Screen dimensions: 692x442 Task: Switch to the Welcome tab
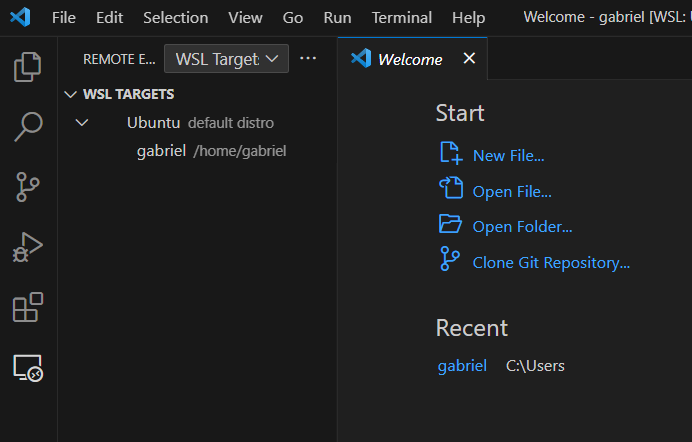[410, 59]
